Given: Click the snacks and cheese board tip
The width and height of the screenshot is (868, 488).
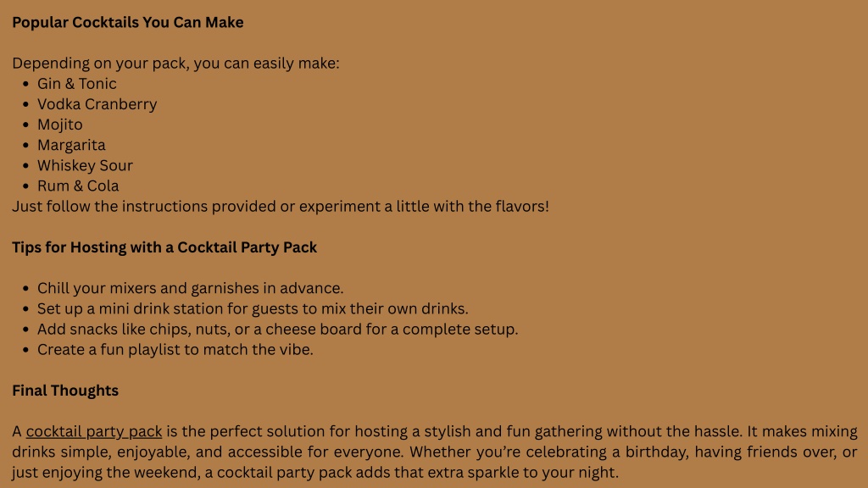Looking at the screenshot, I should click(278, 330).
